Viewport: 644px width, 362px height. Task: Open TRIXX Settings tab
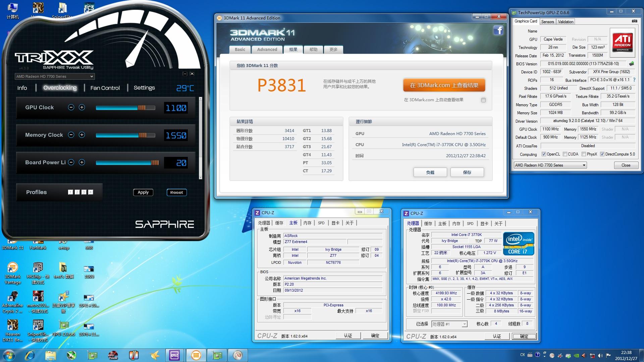coord(144,88)
